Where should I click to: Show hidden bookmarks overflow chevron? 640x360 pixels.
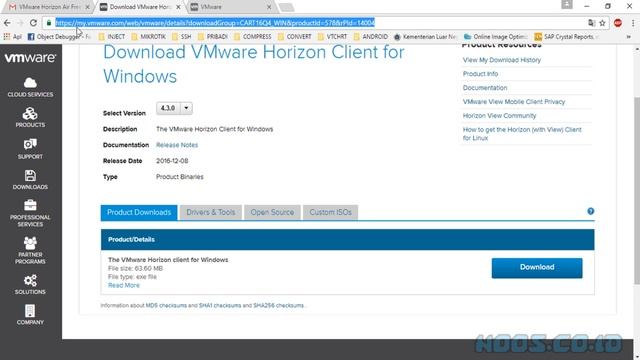[629, 37]
